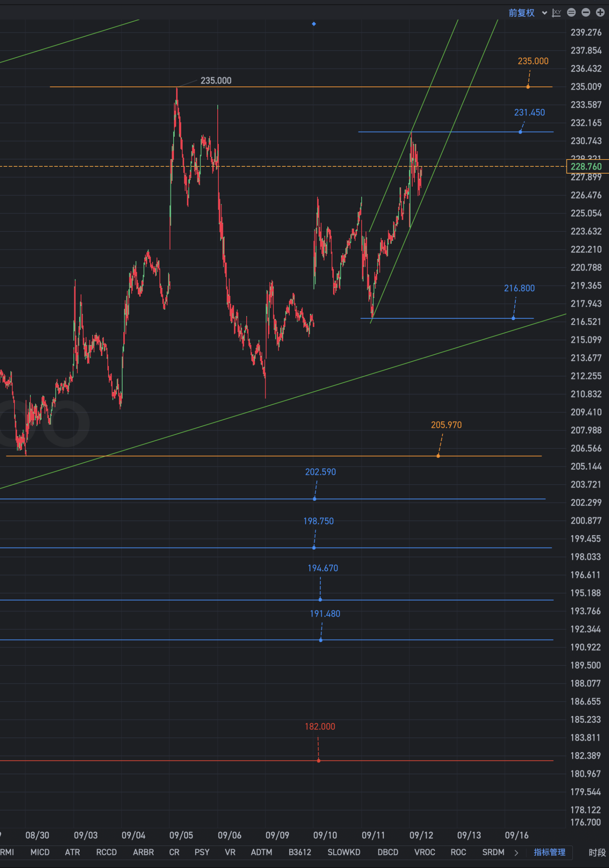Select the CR indicator tab
Viewport: 609px width, 868px height.
pyautogui.click(x=174, y=852)
